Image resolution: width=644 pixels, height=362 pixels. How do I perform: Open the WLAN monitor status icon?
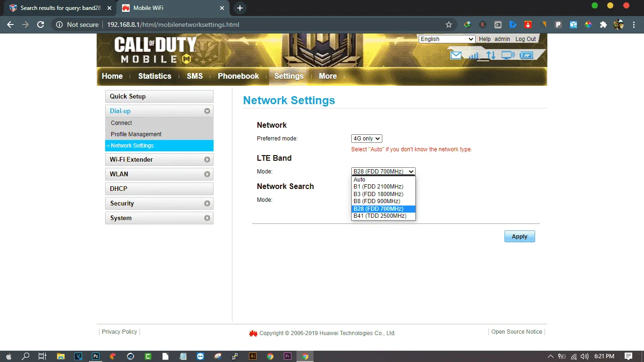(x=508, y=55)
